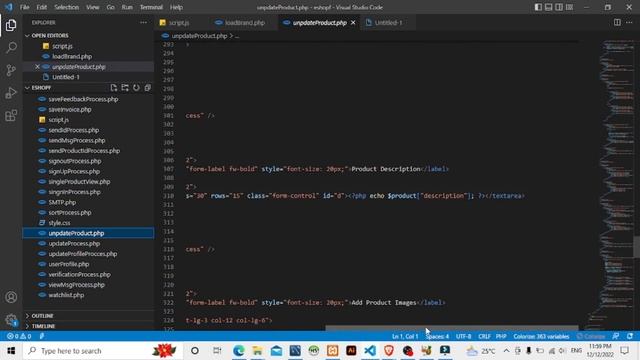Click New File icon in ESHOPF header

(114, 88)
